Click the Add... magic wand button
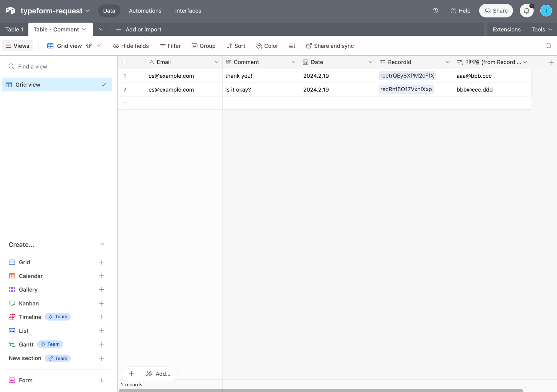 (x=158, y=374)
